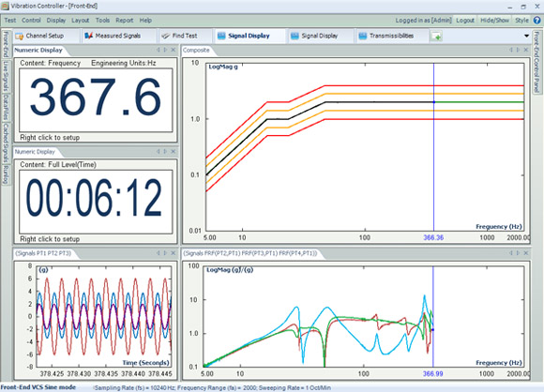Click the blue help question mark icon
Screen dimensions: 544x392
pyautogui.click(x=536, y=20)
